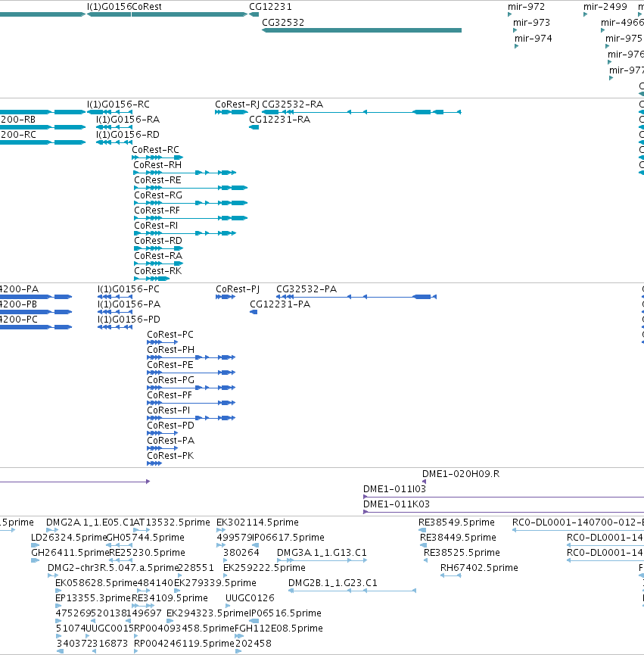This screenshot has height=655, width=644.
Task: Select the EK259222.5prime EST label
Action: (x=264, y=567)
